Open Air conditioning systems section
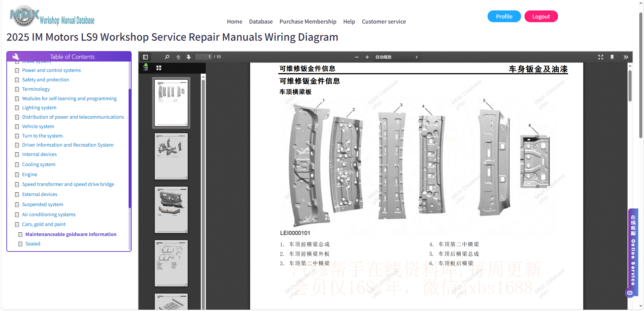The height and width of the screenshot is (311, 644). click(x=49, y=215)
